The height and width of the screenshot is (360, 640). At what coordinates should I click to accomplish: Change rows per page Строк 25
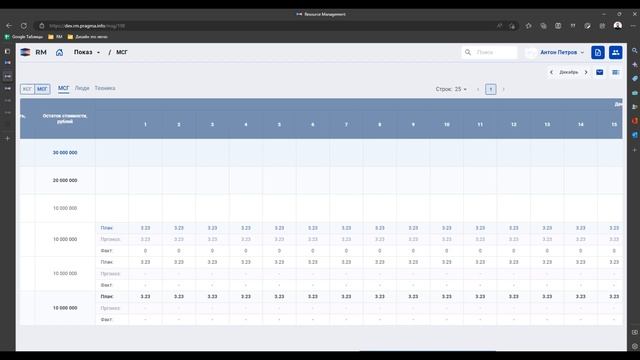451,89
